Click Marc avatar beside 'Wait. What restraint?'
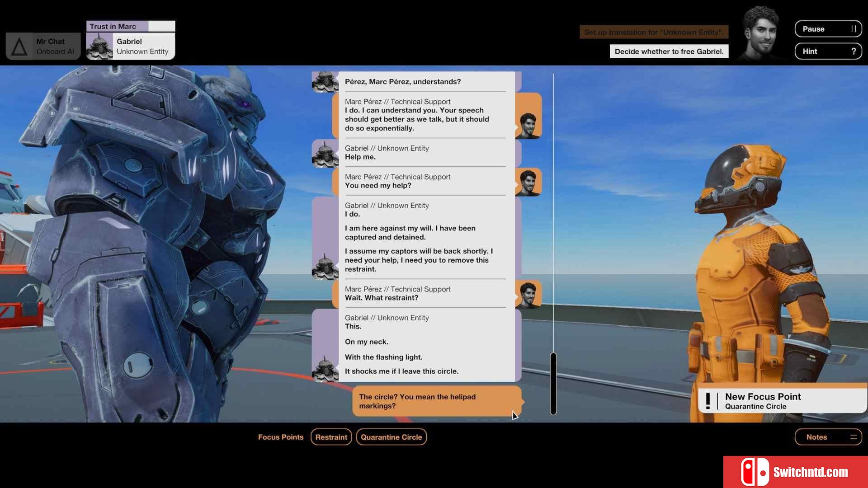Viewport: 868px width, 488px height. [528, 295]
